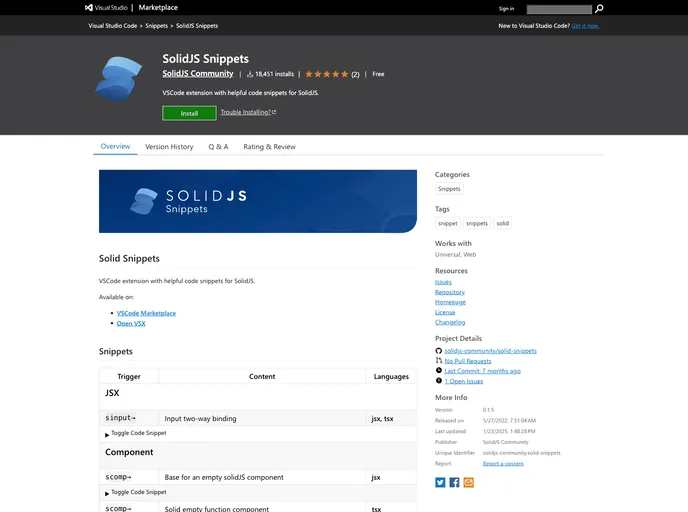Click 'Base for an empty solidJS component' cell

tap(262, 477)
